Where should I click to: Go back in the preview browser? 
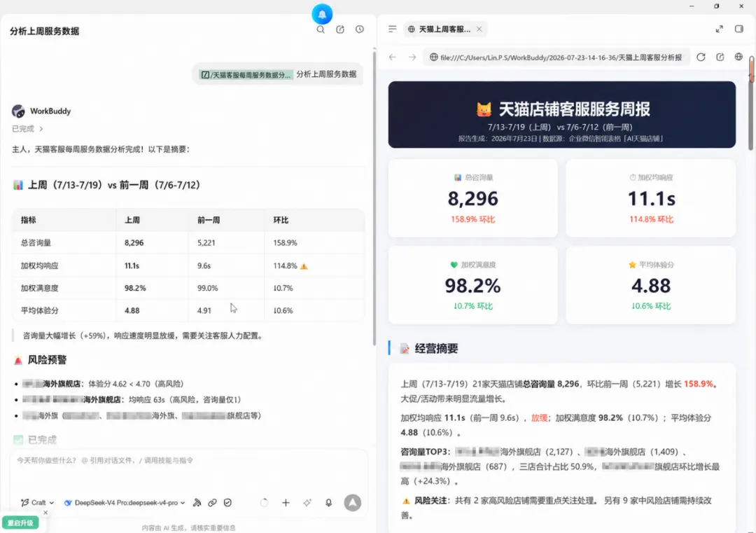[393, 57]
